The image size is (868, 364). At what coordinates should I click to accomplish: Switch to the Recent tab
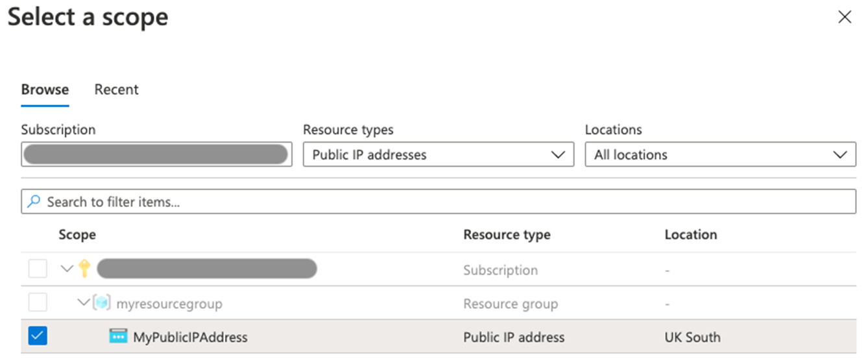pos(117,90)
